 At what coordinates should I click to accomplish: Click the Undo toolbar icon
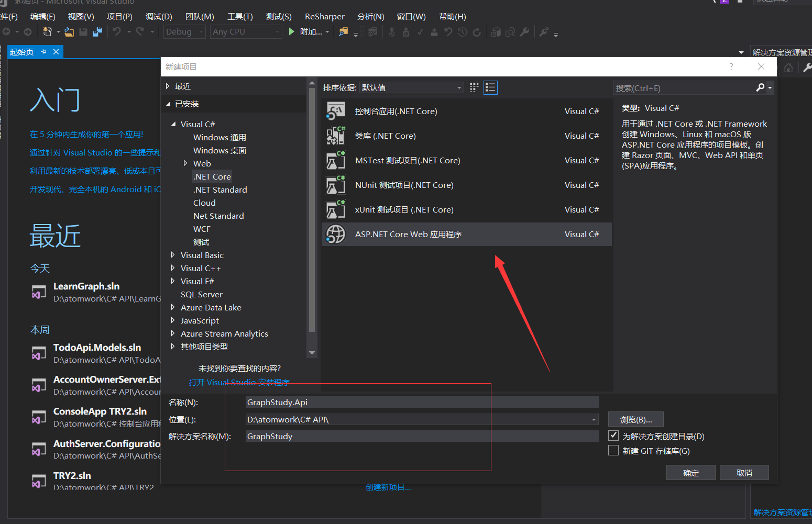click(117, 32)
